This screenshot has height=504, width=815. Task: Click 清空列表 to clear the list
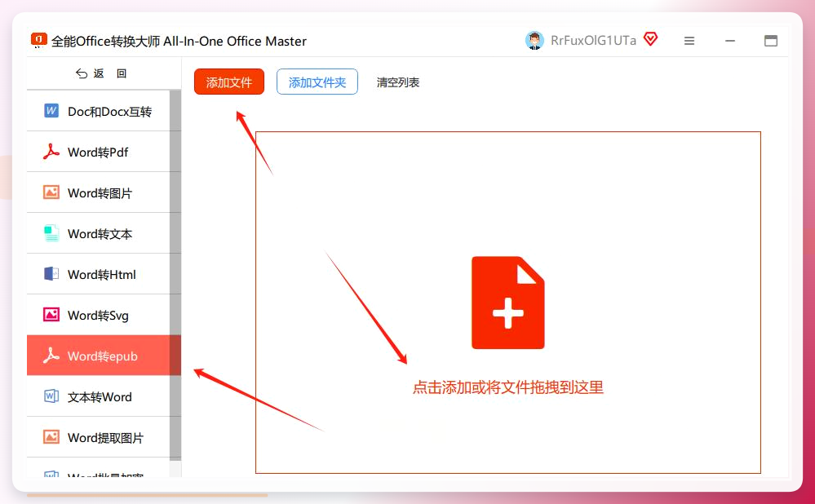(x=397, y=82)
